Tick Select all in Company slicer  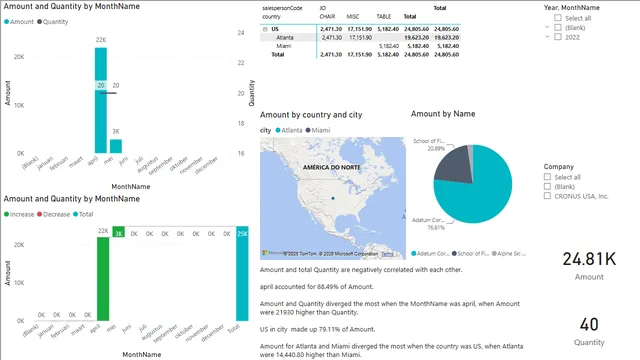(547, 177)
